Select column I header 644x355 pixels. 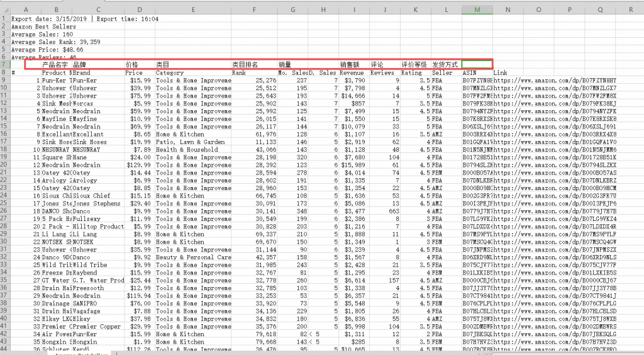[354, 9]
